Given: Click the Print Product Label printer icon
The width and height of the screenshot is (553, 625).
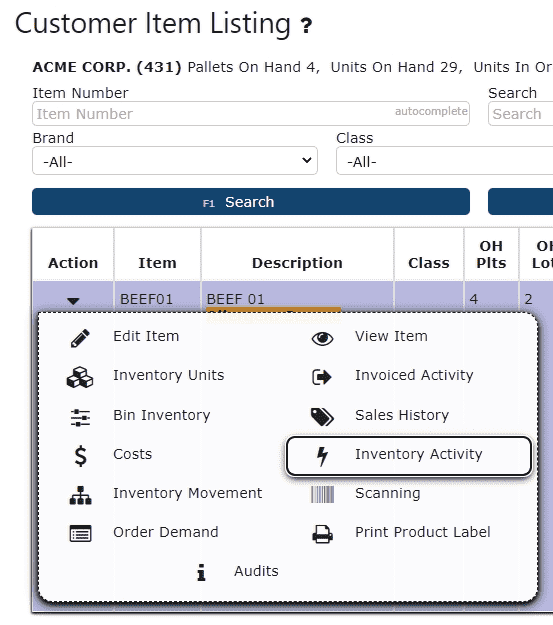Looking at the screenshot, I should click(322, 534).
